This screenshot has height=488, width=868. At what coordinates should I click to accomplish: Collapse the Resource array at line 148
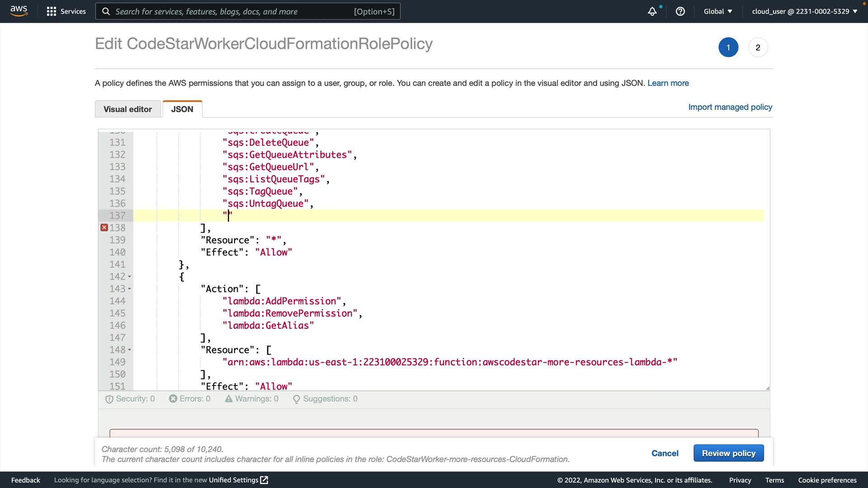tap(129, 350)
